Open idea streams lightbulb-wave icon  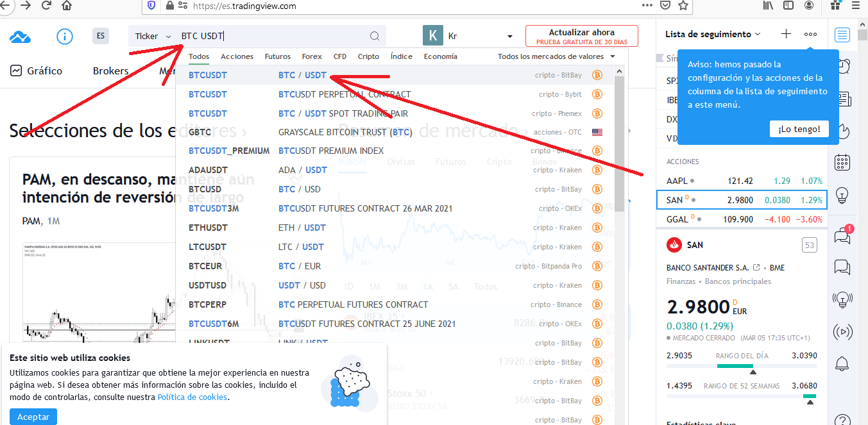pyautogui.click(x=842, y=299)
